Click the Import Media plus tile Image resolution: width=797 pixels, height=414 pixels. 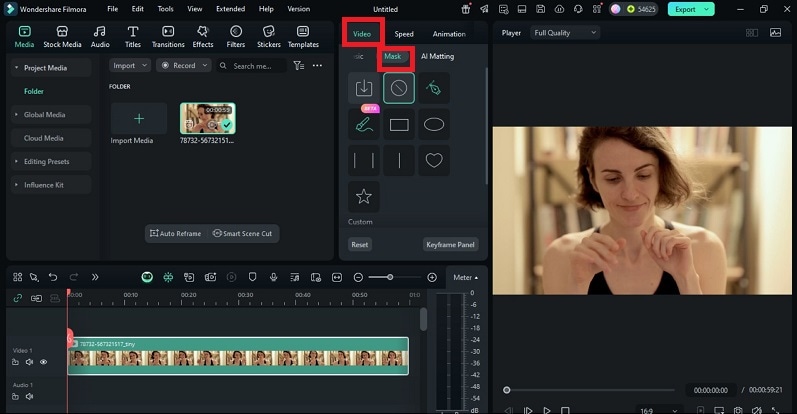coord(139,119)
